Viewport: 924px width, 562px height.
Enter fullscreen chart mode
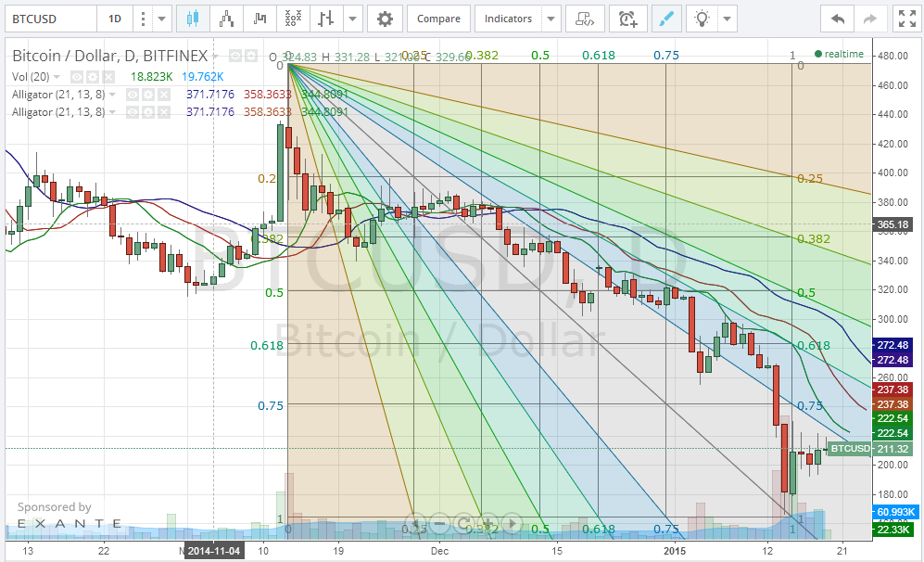coord(907,19)
